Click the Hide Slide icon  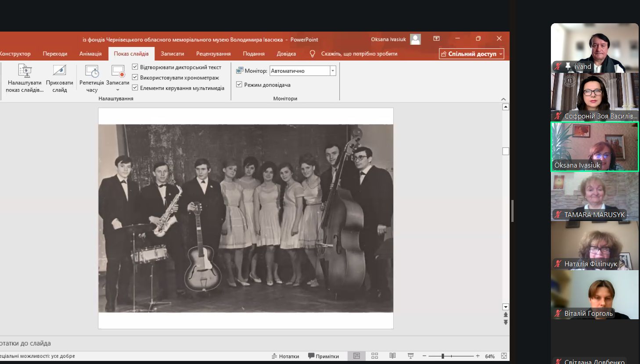click(59, 71)
